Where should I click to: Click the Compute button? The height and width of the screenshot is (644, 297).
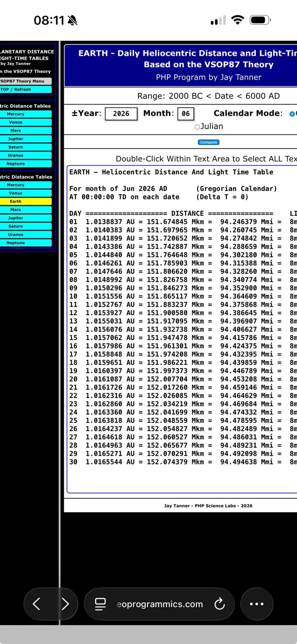pos(209,142)
